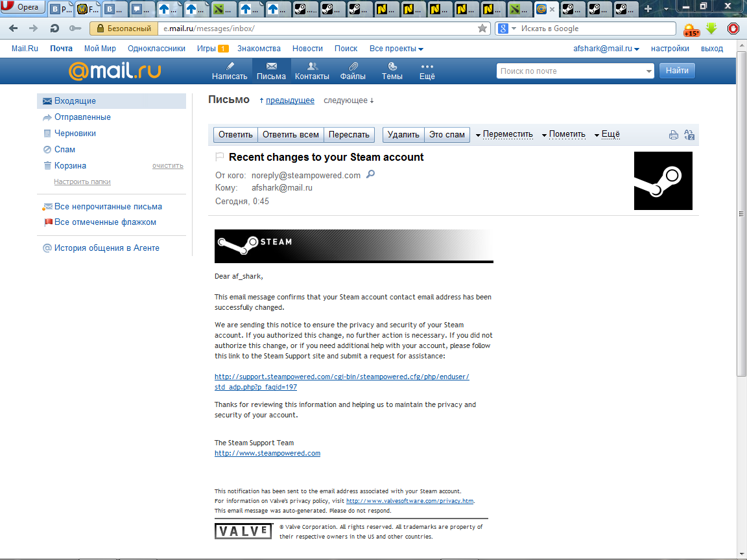747x560 pixels.
Task: Open the Opera menu button
Action: pos(23,7)
